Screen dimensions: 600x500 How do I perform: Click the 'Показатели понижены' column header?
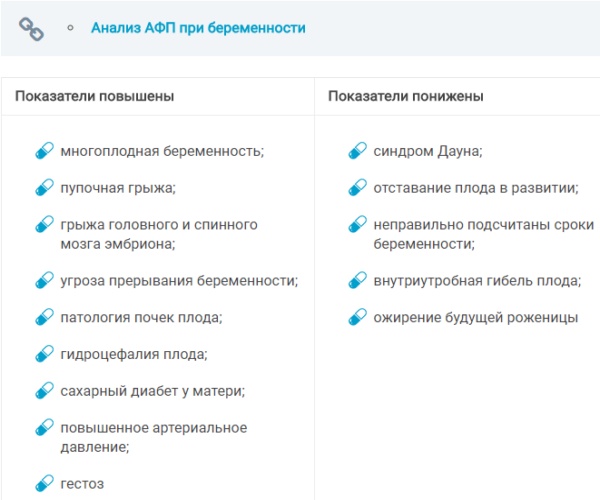pyautogui.click(x=406, y=97)
